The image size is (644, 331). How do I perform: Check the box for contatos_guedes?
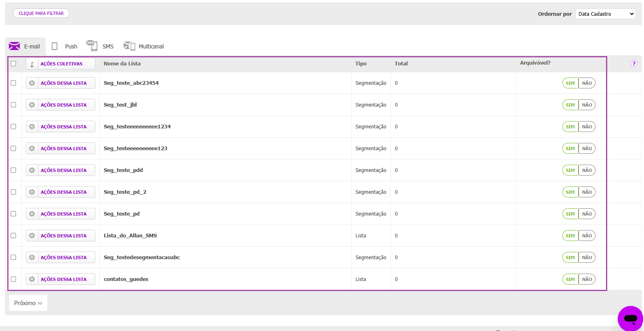13,279
